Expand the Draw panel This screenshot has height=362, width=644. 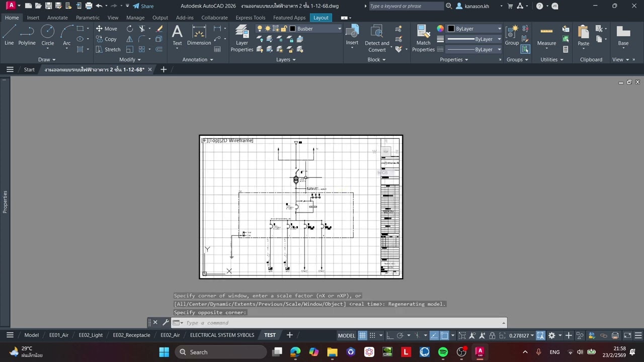pyautogui.click(x=47, y=59)
